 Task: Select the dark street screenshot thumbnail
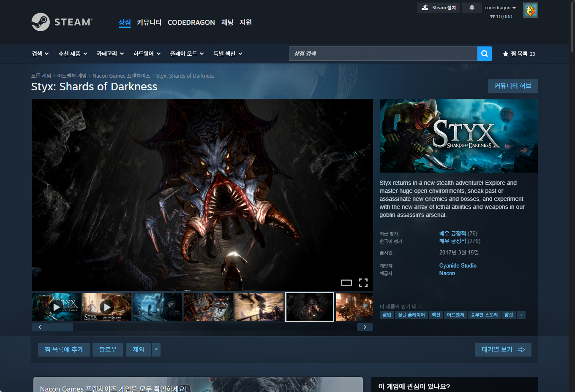pos(158,307)
